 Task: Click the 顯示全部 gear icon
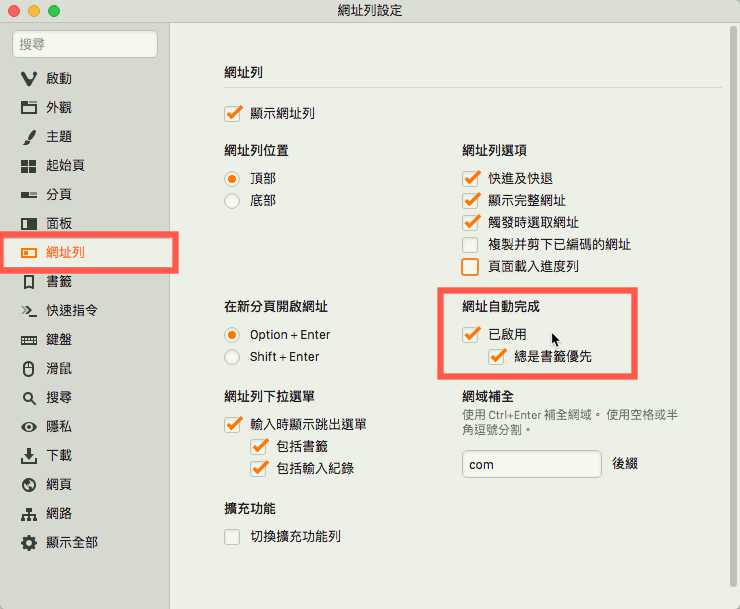tap(29, 543)
